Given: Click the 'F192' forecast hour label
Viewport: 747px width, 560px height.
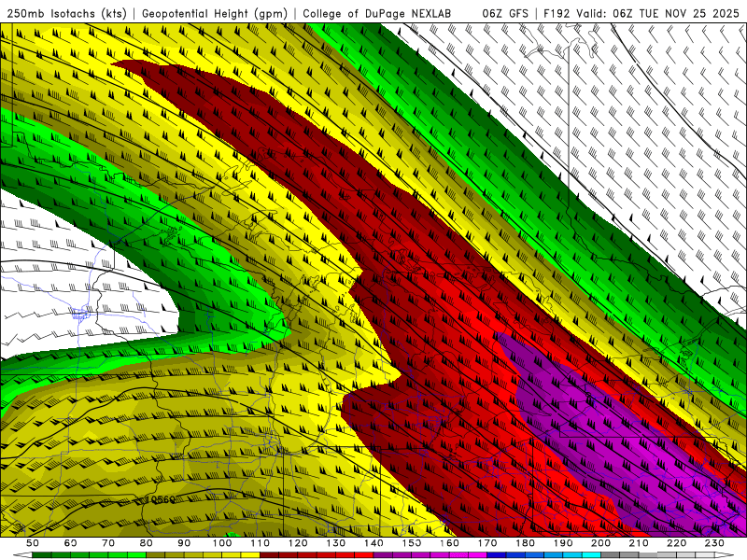Looking at the screenshot, I should click(x=557, y=13).
